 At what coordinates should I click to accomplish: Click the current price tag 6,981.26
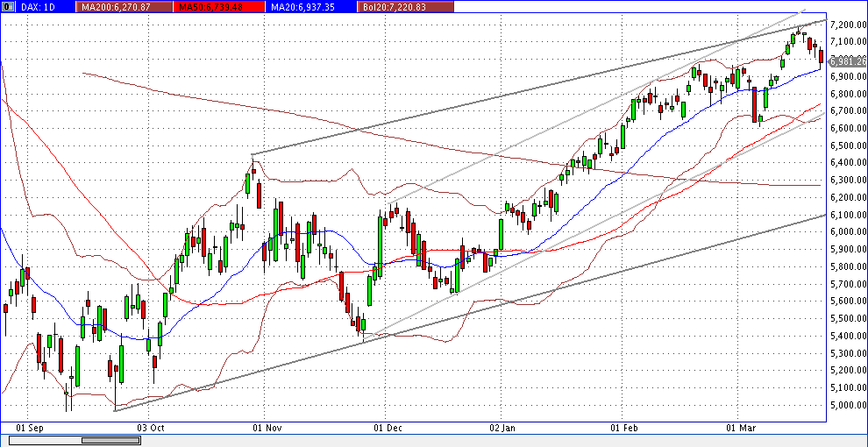click(x=847, y=60)
